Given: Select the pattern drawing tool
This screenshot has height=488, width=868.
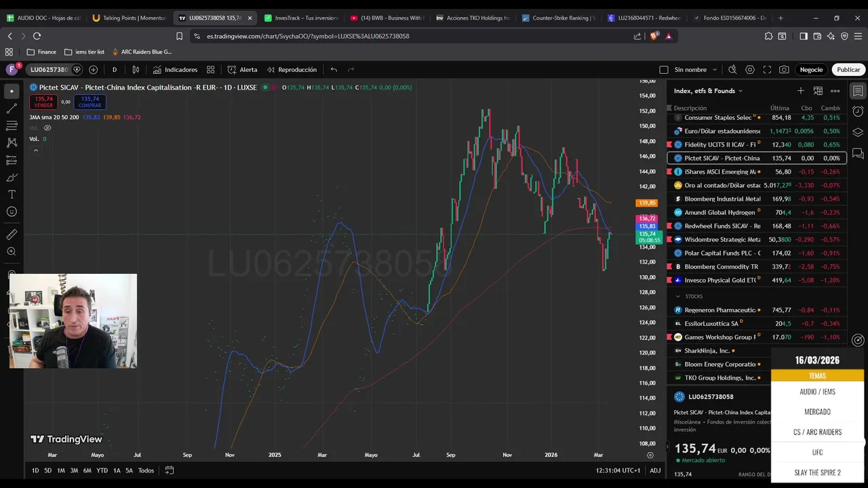Looking at the screenshot, I should (12, 143).
